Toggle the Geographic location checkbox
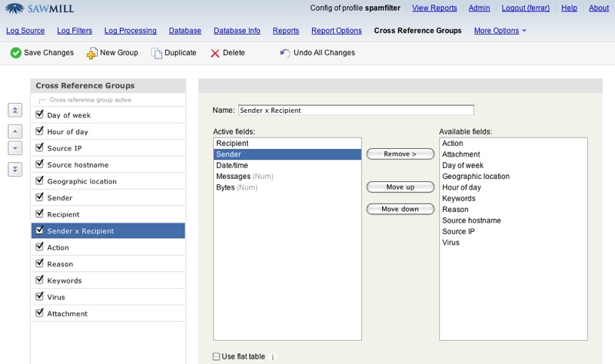615x364 pixels. (40, 180)
